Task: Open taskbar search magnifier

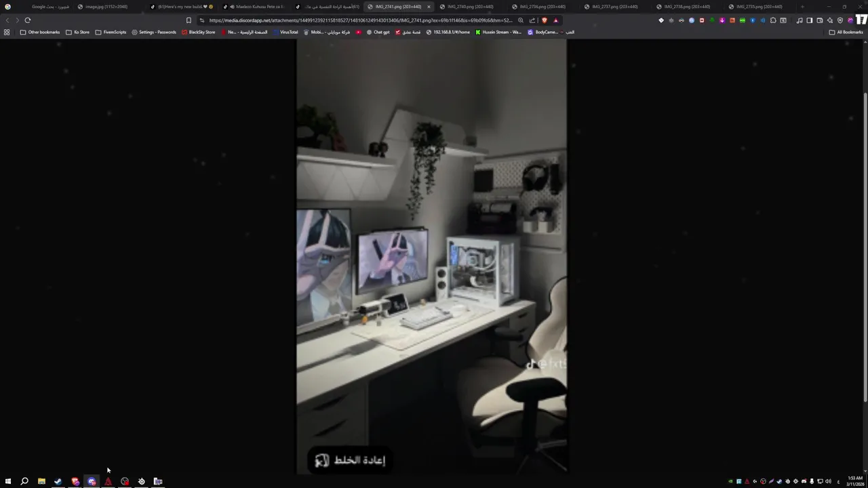Action: pos(24,481)
